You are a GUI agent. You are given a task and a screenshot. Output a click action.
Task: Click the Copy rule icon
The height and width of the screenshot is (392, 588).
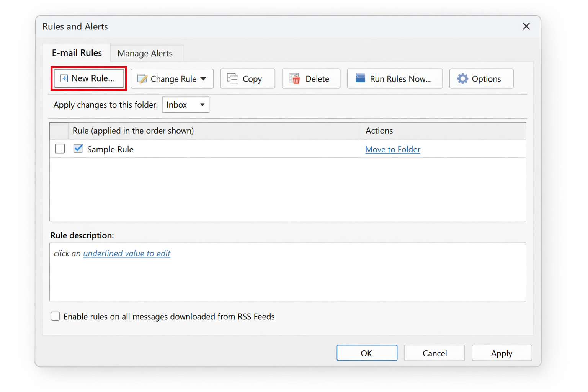click(232, 78)
